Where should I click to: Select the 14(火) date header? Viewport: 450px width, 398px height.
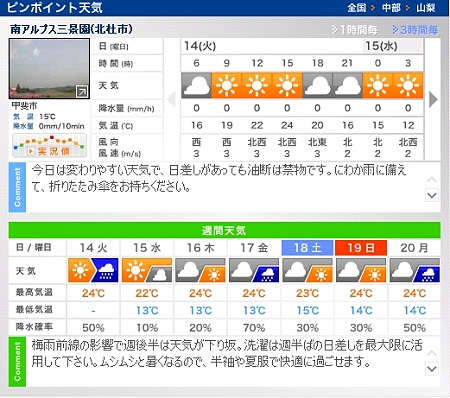click(x=200, y=46)
